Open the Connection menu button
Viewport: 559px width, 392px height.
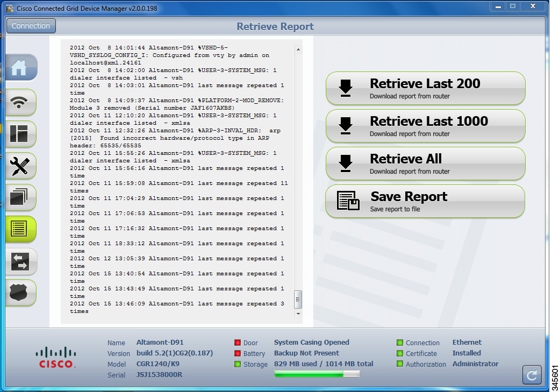pyautogui.click(x=31, y=26)
